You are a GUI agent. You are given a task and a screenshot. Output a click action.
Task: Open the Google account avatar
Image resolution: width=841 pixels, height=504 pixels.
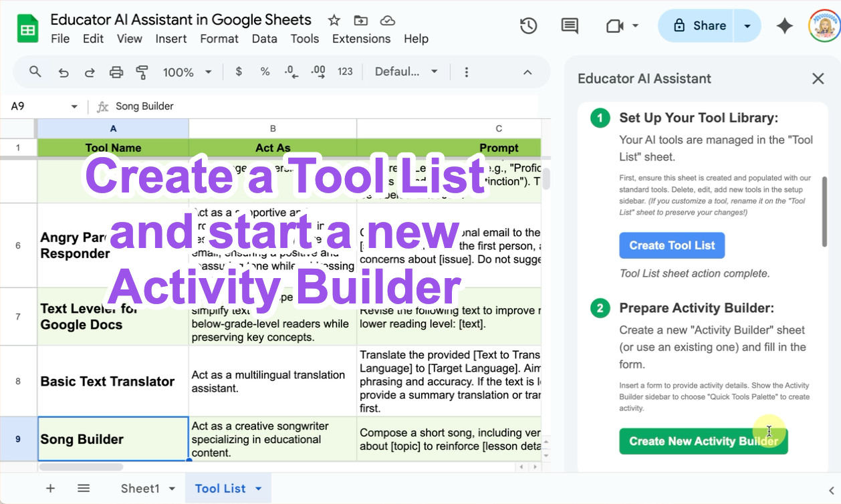point(824,25)
